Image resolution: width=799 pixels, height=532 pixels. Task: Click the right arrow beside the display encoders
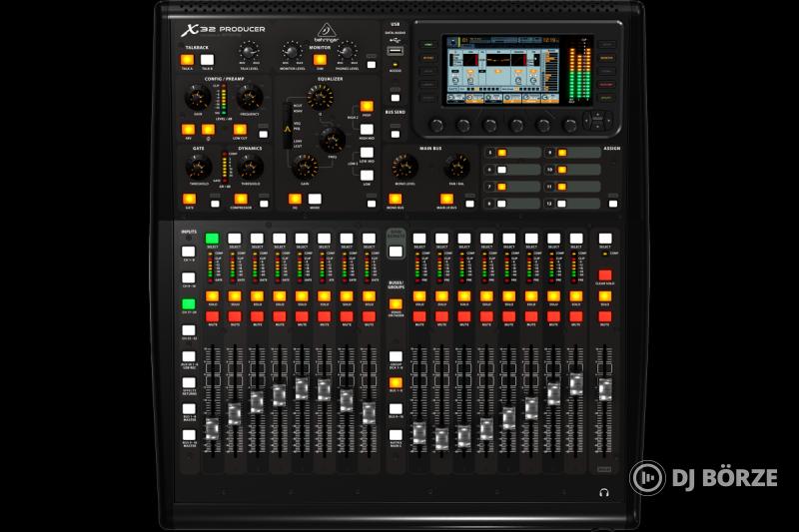[x=608, y=121]
